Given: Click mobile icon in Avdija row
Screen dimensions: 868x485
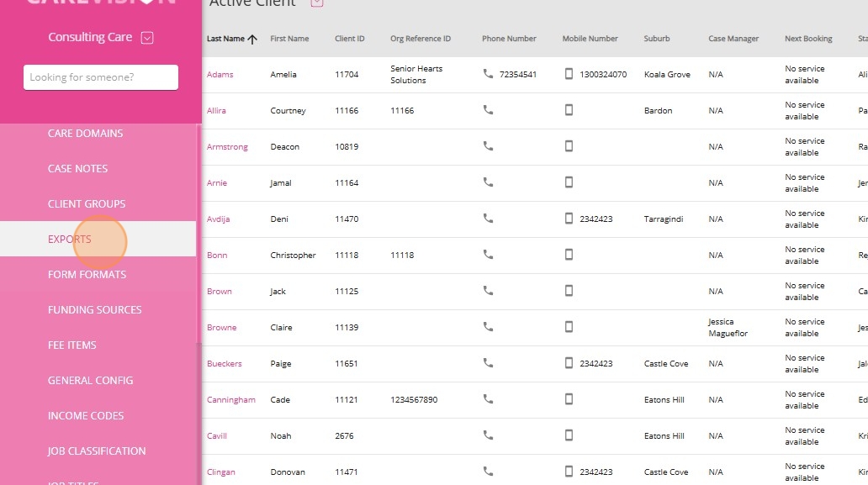Looking at the screenshot, I should click(x=569, y=218).
